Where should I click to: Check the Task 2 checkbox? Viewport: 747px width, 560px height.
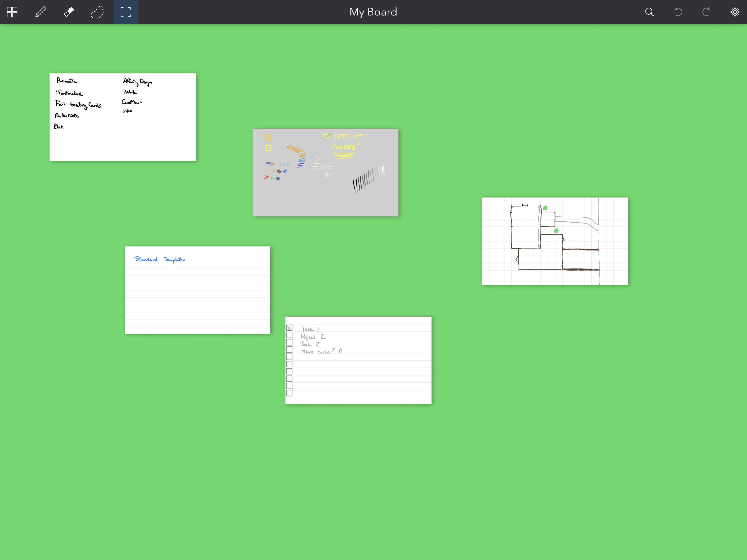289,342
